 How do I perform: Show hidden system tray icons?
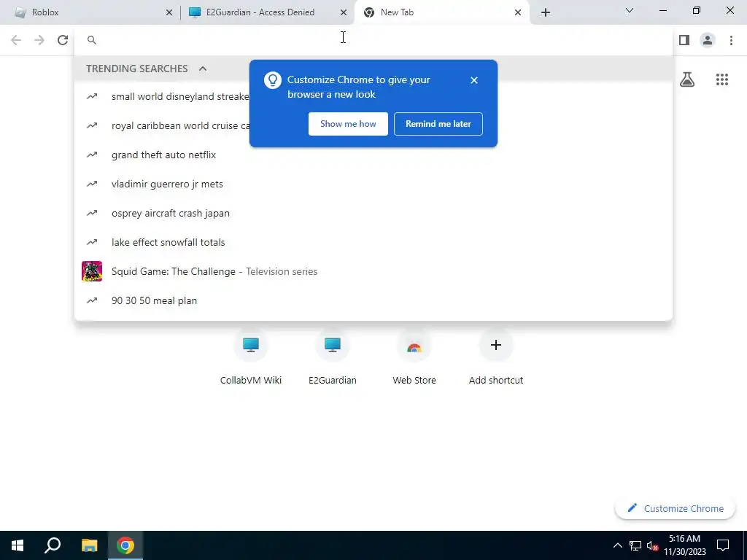617,545
